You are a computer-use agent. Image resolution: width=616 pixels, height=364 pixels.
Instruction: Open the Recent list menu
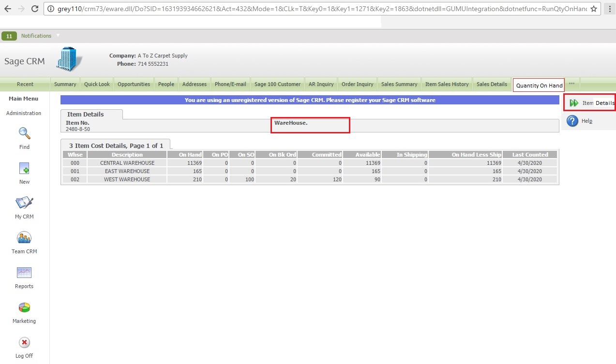(x=25, y=84)
